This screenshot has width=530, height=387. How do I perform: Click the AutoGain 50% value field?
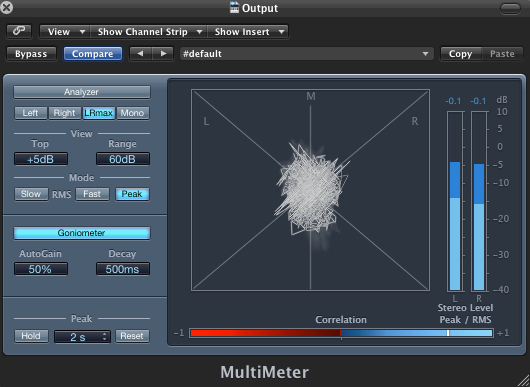[x=41, y=269]
